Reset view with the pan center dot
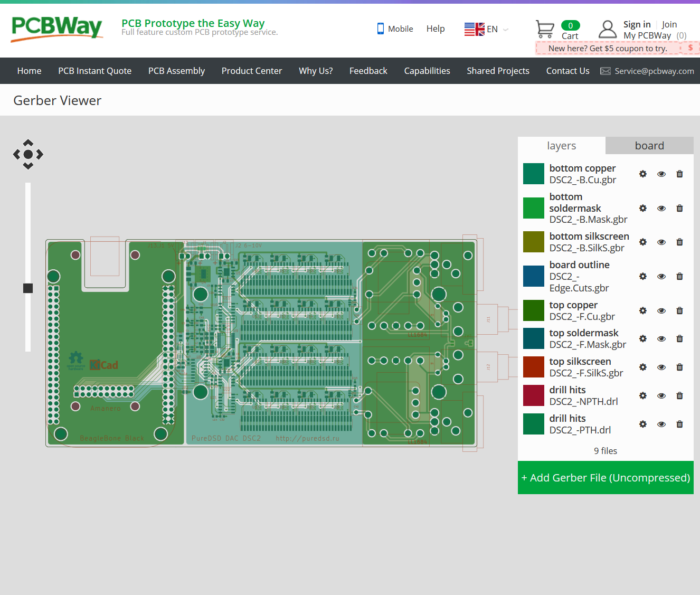The height and width of the screenshot is (595, 700). pos(28,154)
